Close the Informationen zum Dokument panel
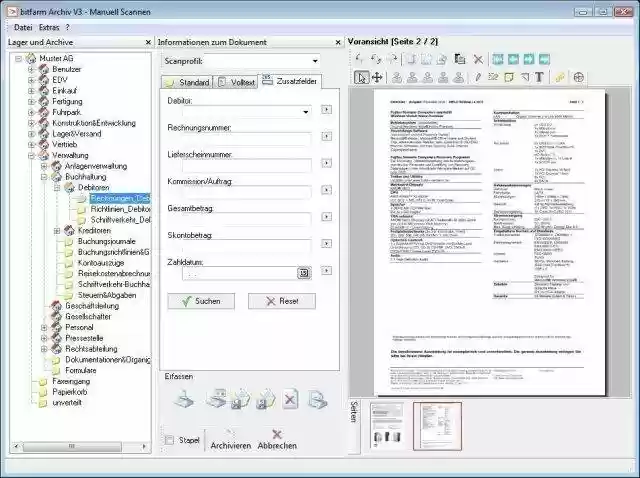The height and width of the screenshot is (478, 640). pyautogui.click(x=338, y=42)
